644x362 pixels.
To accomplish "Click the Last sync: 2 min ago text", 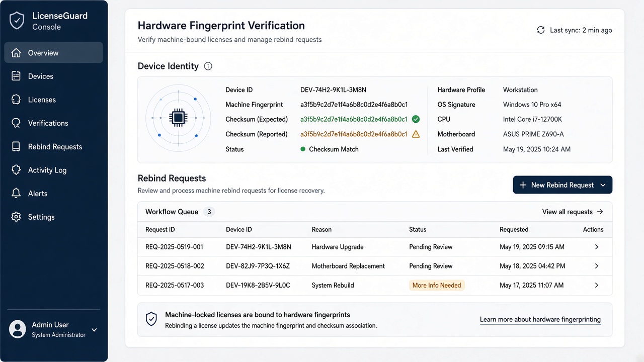I will pyautogui.click(x=581, y=30).
